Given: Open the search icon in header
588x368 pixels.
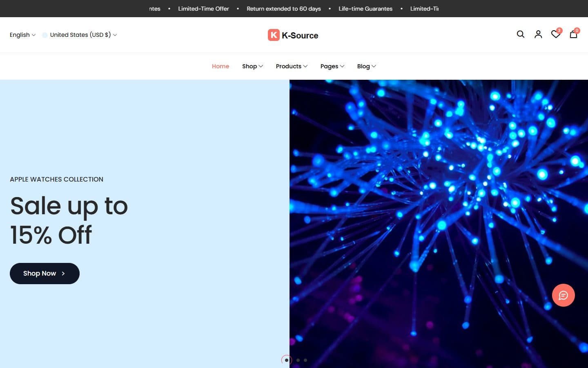Looking at the screenshot, I should click(x=521, y=34).
